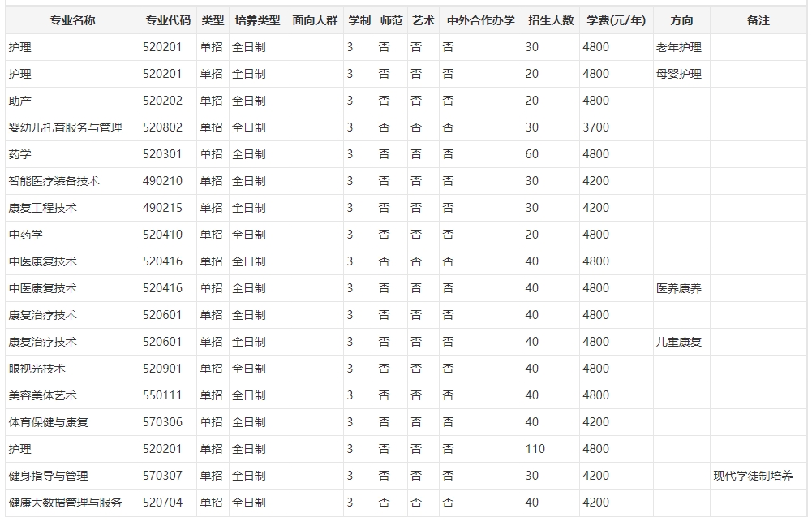Select the 备注 column header
Image resolution: width=812 pixels, height=522 pixels.
(758, 20)
